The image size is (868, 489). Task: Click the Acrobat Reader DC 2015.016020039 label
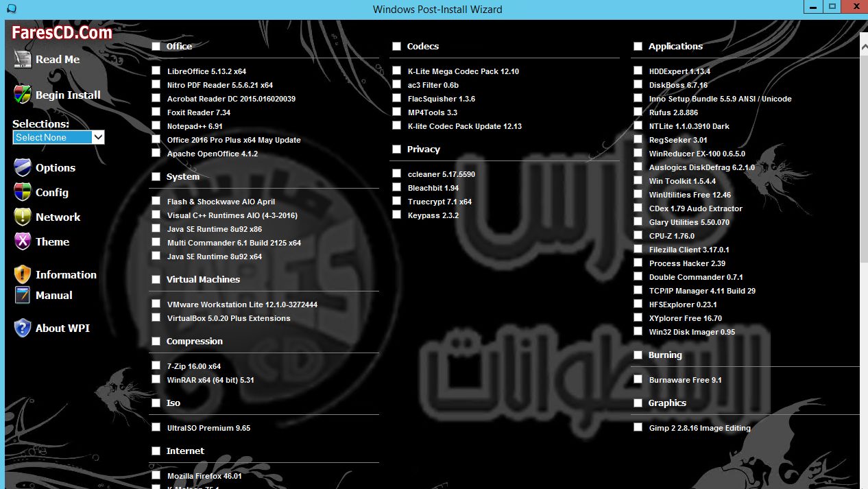pyautogui.click(x=231, y=99)
